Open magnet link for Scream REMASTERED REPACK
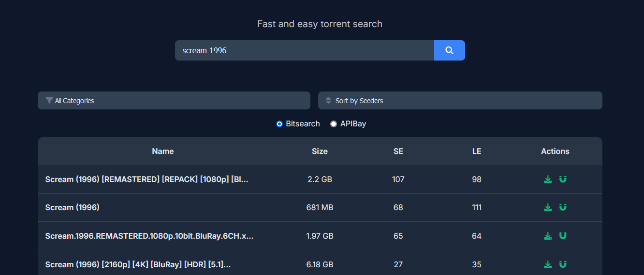Image resolution: width=644 pixels, height=275 pixels. click(563, 179)
